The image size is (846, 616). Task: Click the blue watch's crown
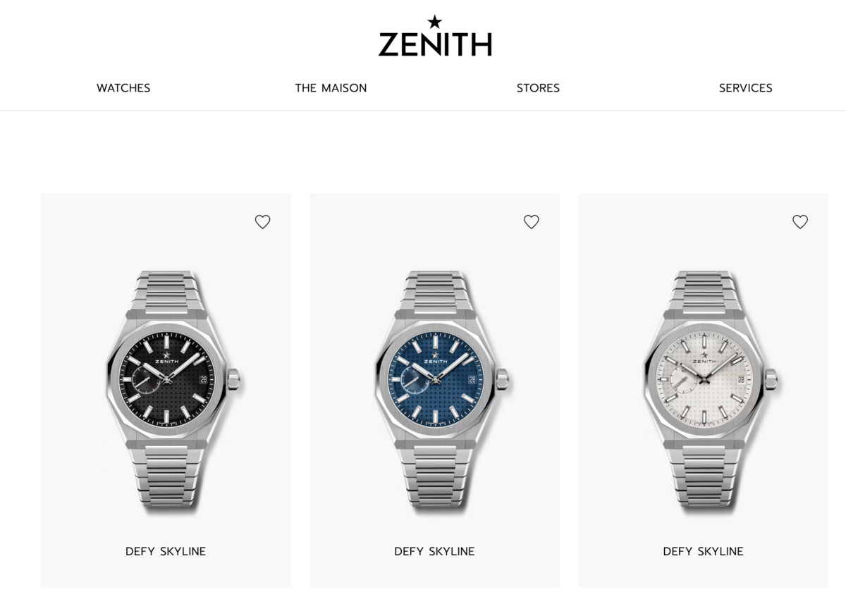[x=504, y=381]
